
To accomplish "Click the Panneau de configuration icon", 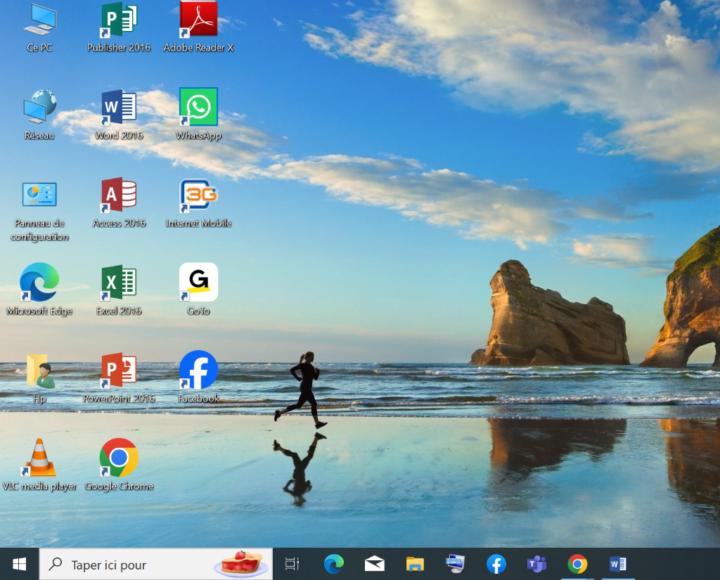I will 39,195.
